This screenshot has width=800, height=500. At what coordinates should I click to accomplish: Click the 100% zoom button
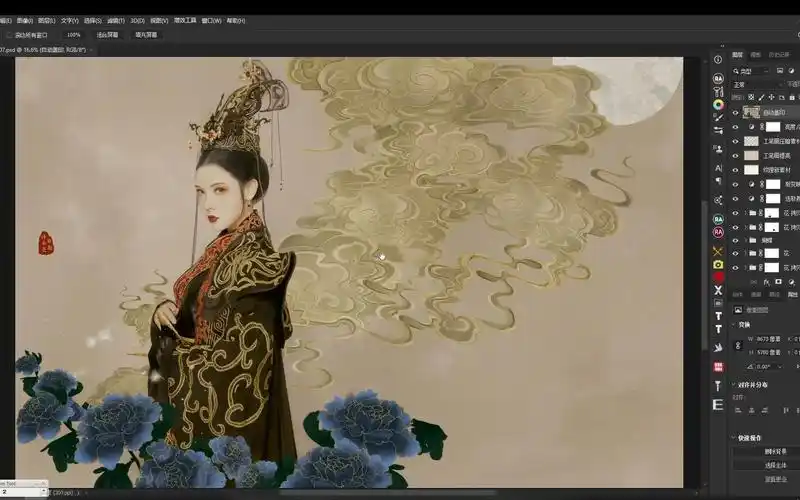(73, 35)
